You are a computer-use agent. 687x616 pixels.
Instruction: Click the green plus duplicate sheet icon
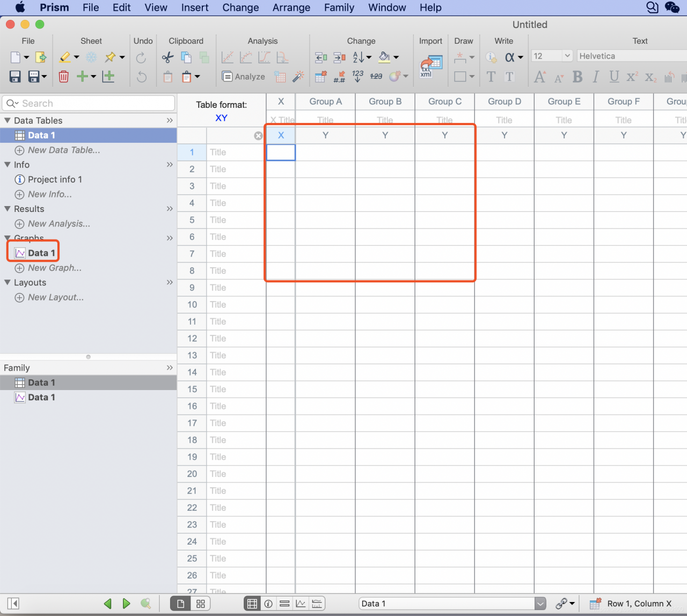click(108, 77)
